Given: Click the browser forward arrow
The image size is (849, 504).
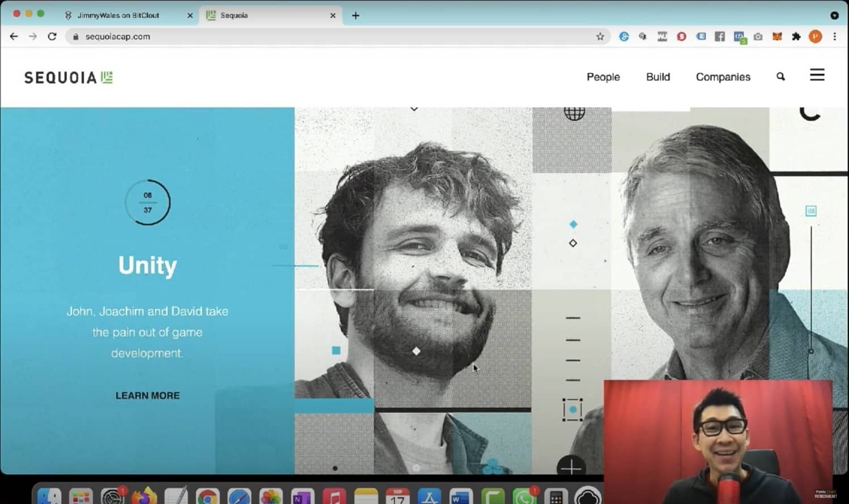Looking at the screenshot, I should (x=33, y=36).
